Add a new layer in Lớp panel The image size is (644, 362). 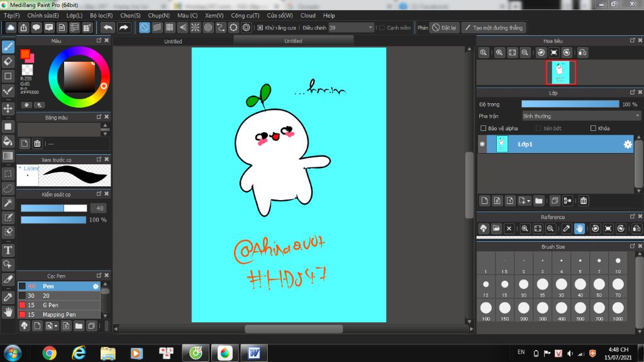pos(484,201)
